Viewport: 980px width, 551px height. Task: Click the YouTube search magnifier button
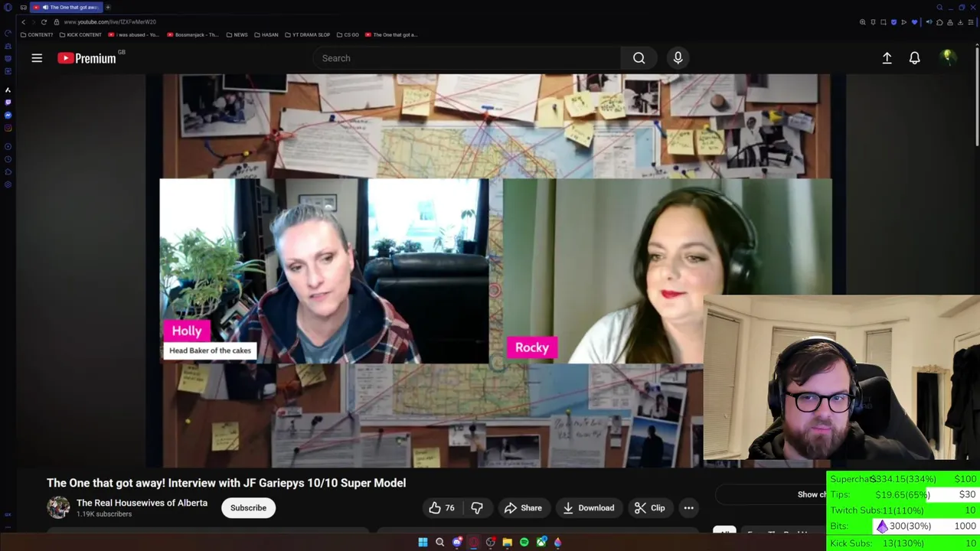pos(639,58)
